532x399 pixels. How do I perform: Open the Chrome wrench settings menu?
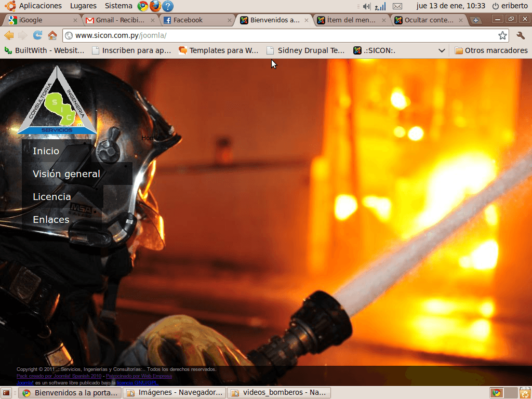[x=521, y=35]
